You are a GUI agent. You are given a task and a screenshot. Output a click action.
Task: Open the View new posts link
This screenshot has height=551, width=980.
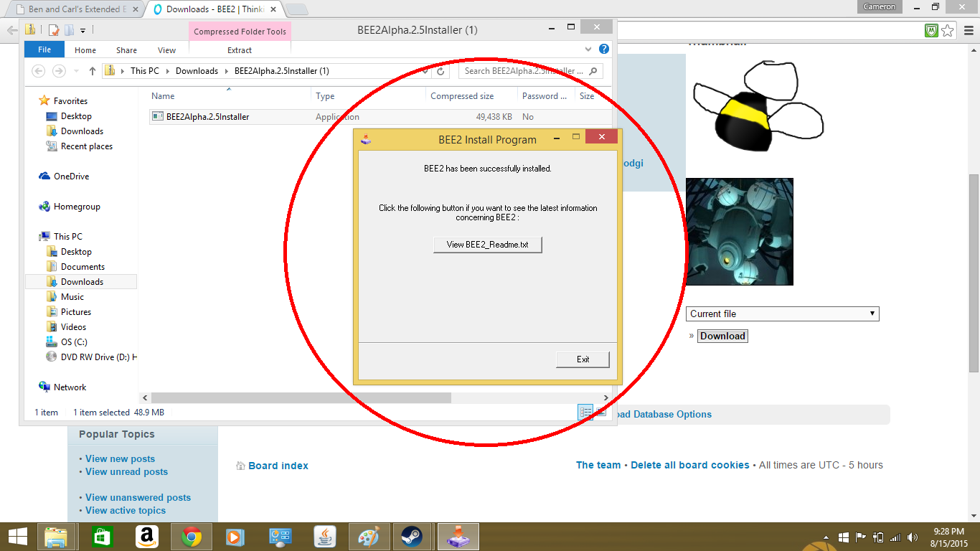[120, 458]
